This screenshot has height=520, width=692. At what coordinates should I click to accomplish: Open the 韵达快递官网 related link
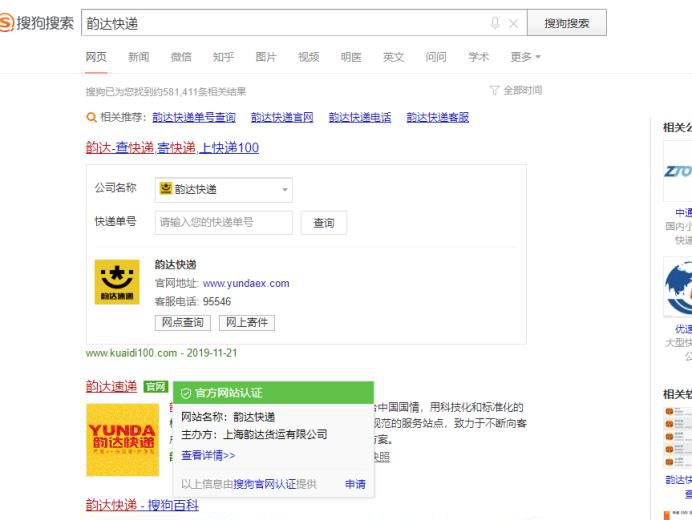pos(282,117)
